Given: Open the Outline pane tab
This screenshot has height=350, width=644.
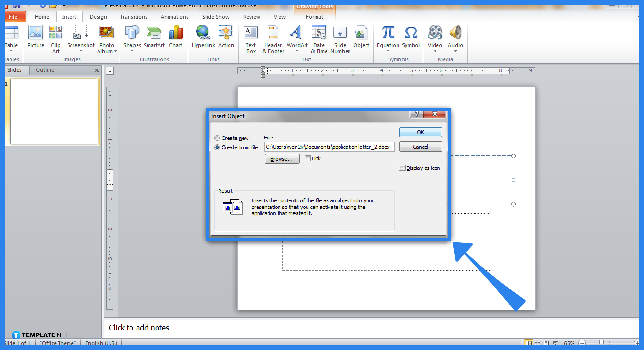Looking at the screenshot, I should 44,70.
